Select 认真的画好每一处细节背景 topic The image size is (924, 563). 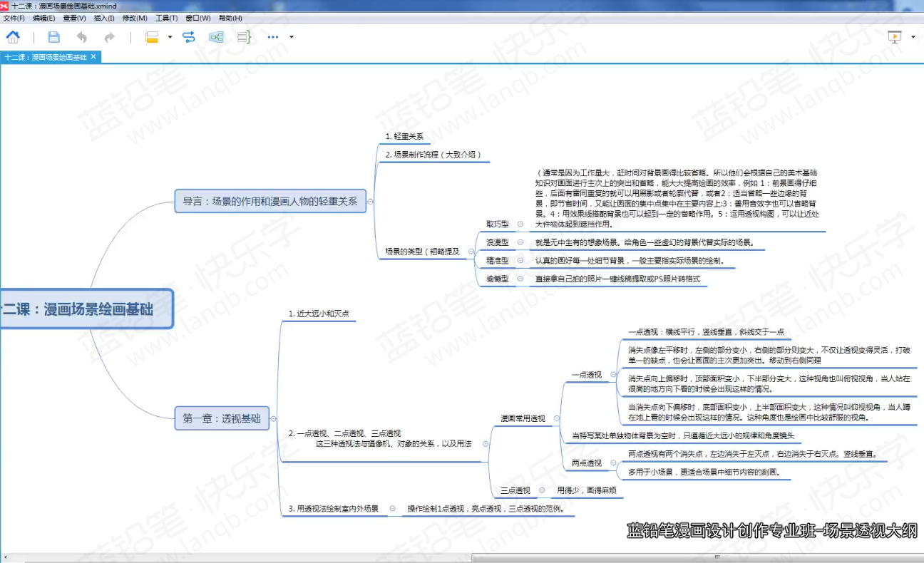pyautogui.click(x=630, y=261)
